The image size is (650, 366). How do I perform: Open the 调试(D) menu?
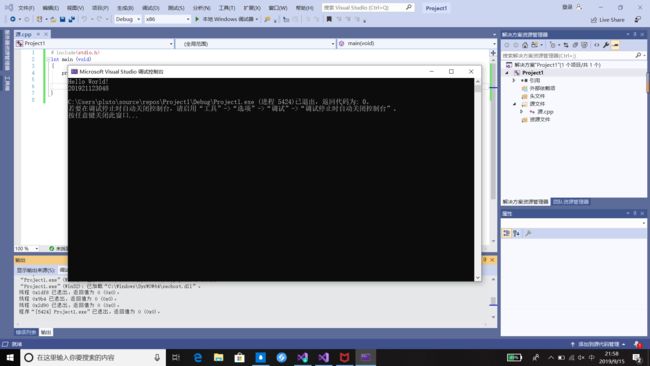coord(150,8)
